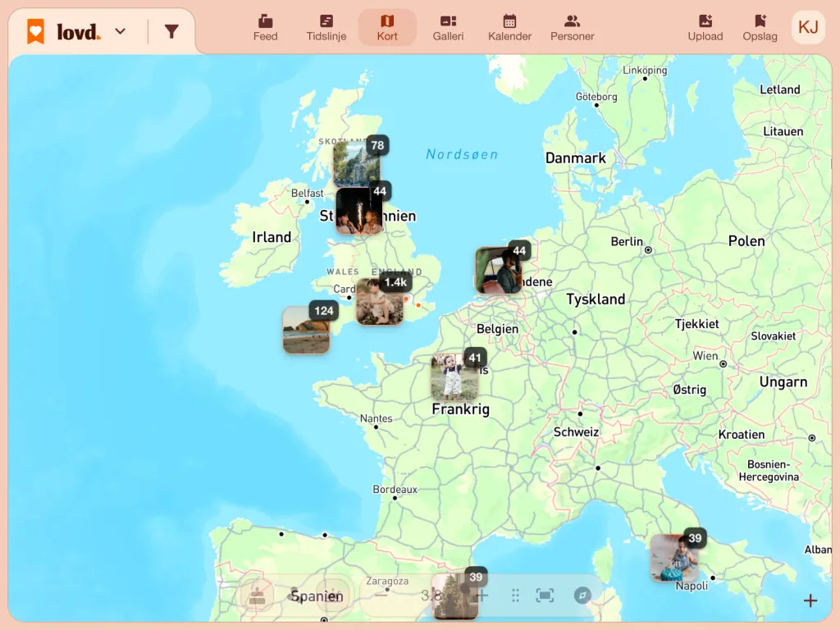Click the plus icon in map corner

810,600
